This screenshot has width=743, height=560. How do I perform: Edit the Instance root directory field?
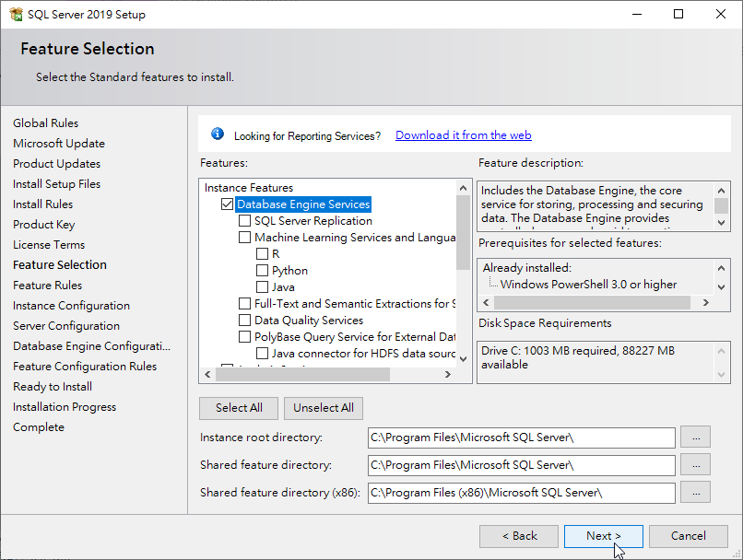pos(521,437)
